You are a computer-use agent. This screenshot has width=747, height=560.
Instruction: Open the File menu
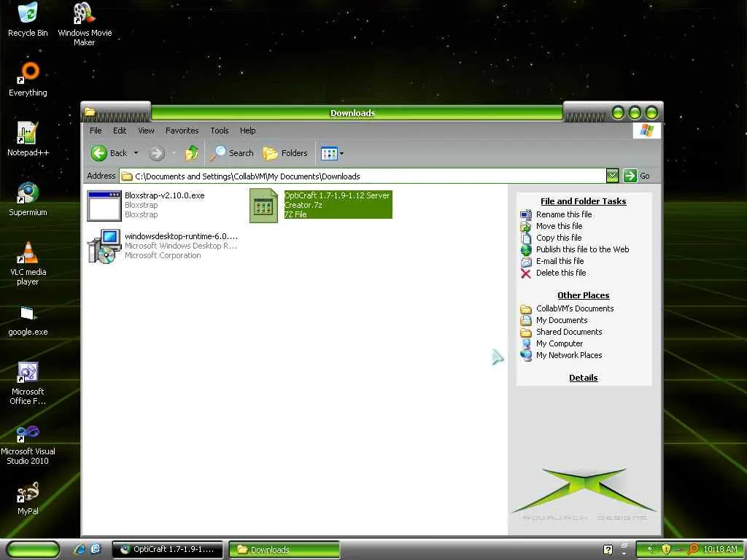[x=96, y=131]
